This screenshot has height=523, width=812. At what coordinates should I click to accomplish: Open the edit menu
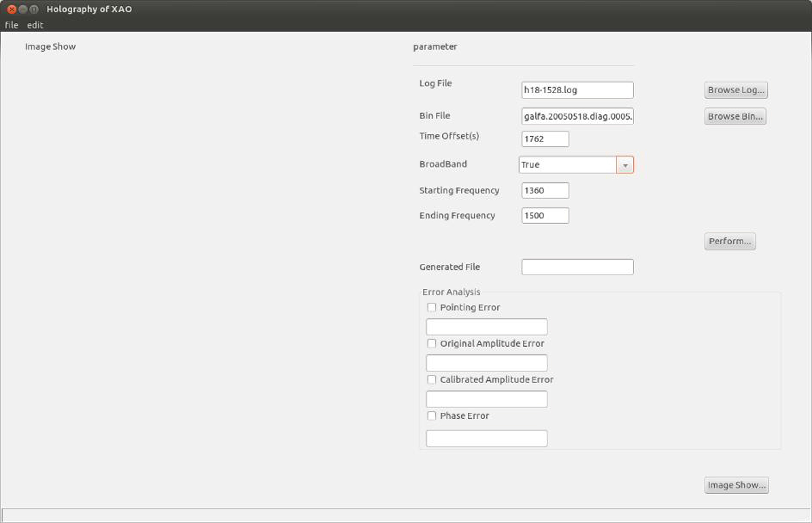click(x=35, y=25)
